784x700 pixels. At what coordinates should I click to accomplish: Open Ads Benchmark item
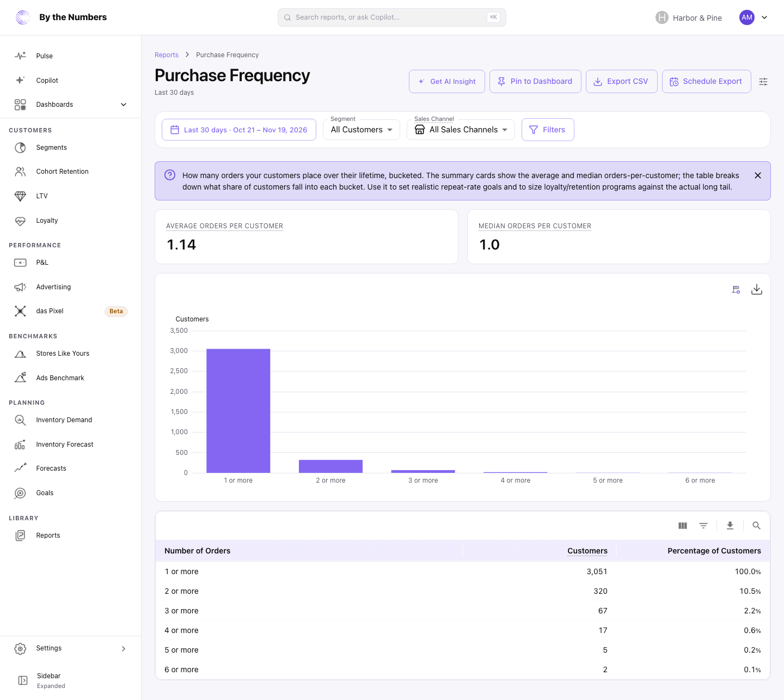click(x=71, y=378)
